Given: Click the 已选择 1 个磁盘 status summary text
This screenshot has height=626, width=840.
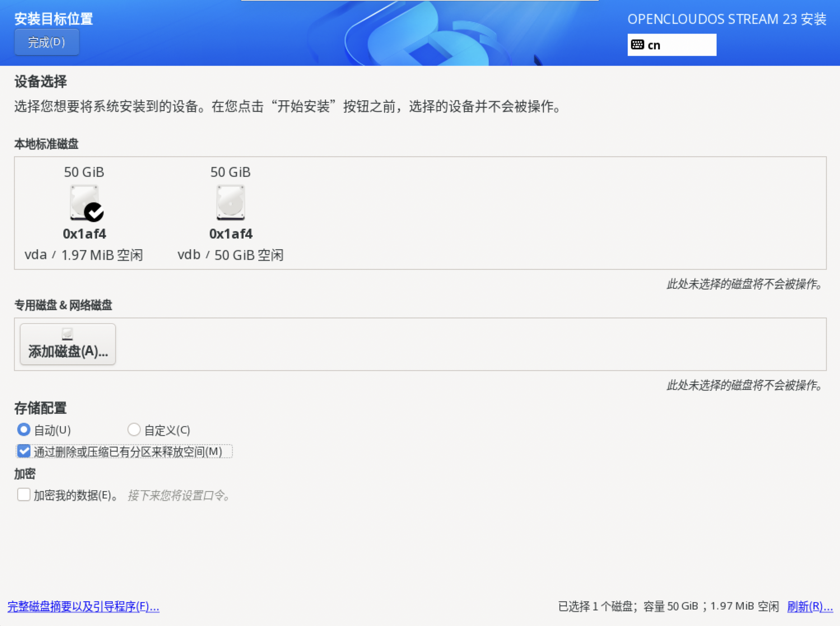Looking at the screenshot, I should (x=669, y=606).
